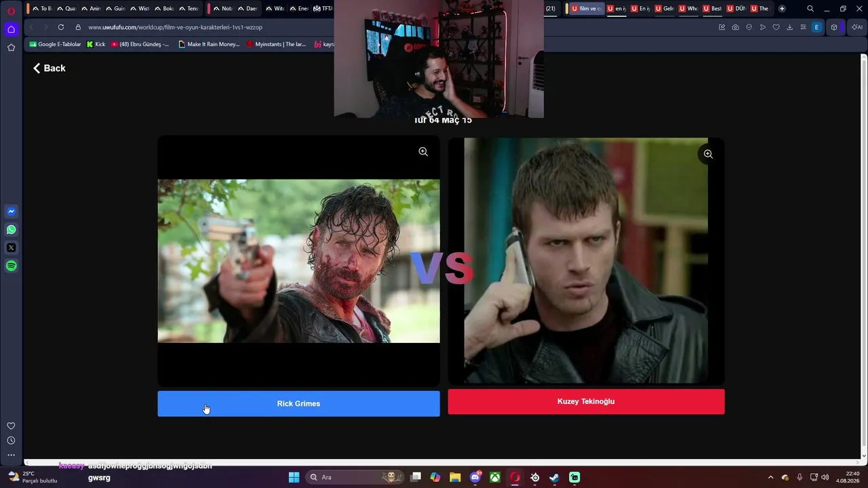This screenshot has height=488, width=868.
Task: Open the Xbox app from the taskbar
Action: tap(495, 477)
